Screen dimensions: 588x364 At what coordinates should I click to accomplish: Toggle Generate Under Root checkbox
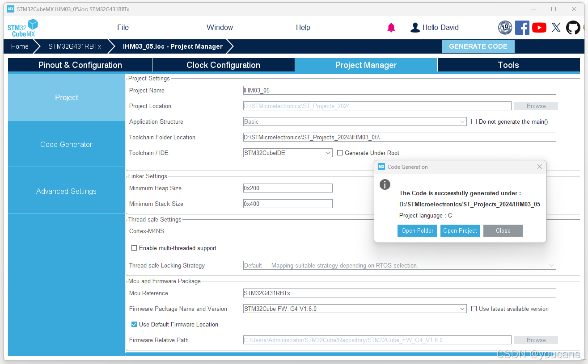tap(340, 153)
